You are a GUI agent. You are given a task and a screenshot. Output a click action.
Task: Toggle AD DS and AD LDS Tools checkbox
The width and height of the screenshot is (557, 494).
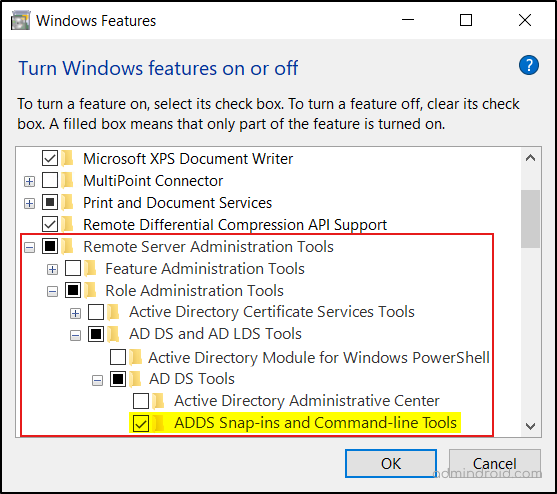(x=96, y=334)
